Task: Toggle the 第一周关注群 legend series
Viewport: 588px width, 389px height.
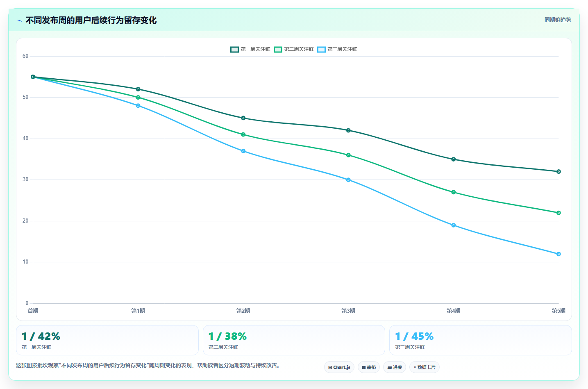Action: tap(250, 49)
